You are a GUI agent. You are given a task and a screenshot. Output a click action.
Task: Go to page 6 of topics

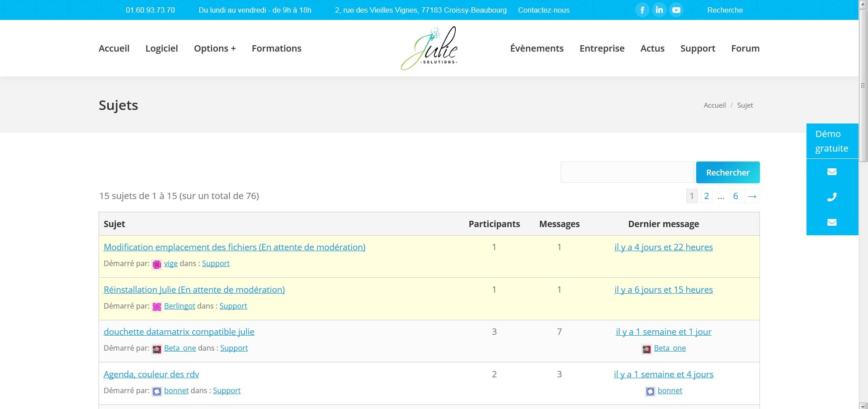click(736, 196)
